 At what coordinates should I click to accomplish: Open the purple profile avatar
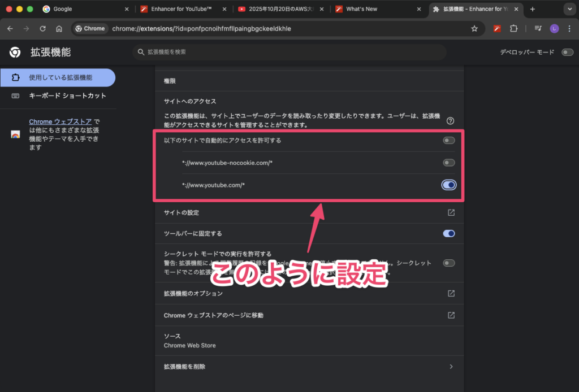pos(554,29)
